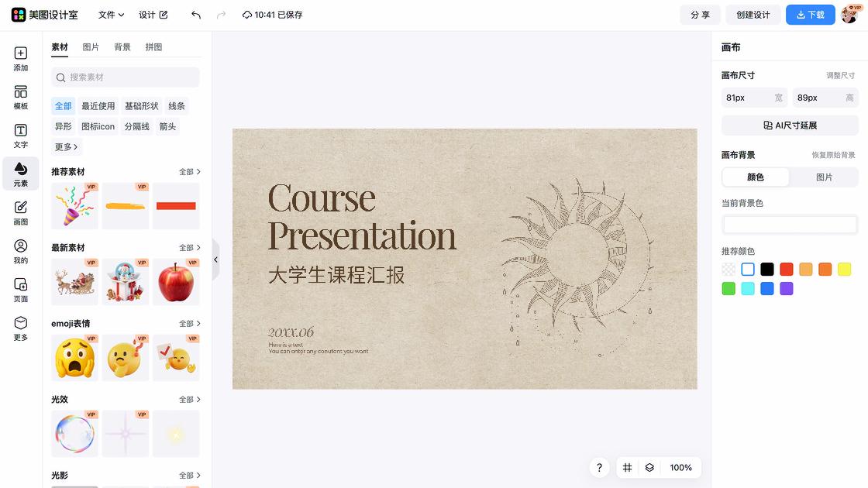Click the undo arrow in toolbar
The image size is (868, 488).
195,15
